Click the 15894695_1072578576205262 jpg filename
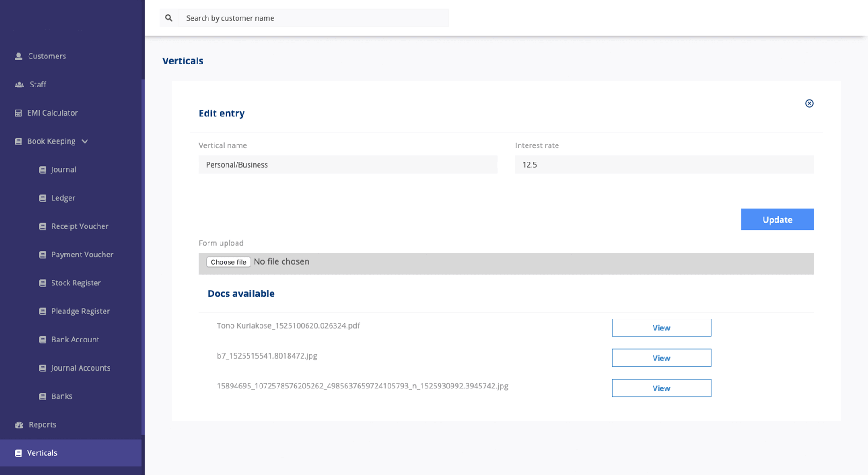 coord(362,386)
